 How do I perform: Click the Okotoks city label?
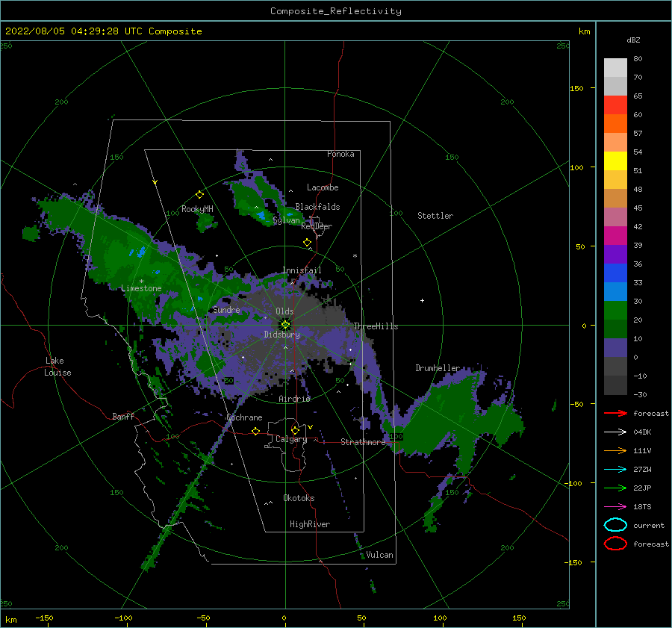(x=299, y=498)
